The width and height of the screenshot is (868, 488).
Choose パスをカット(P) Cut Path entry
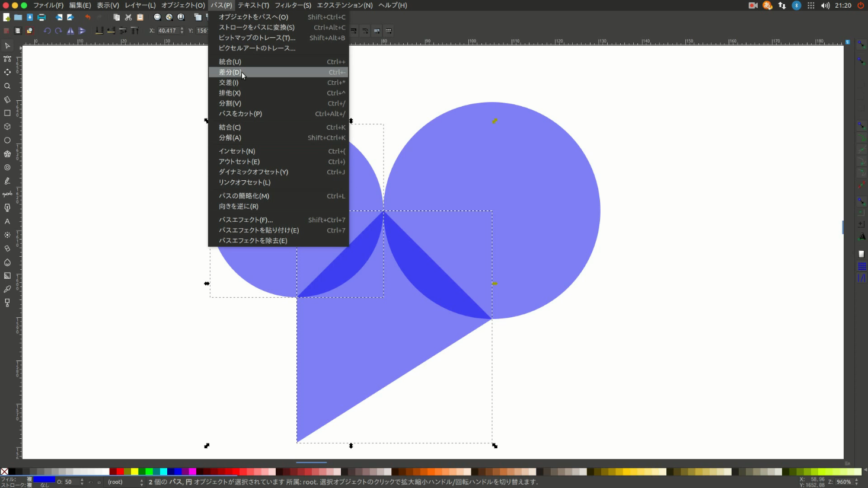coord(278,114)
